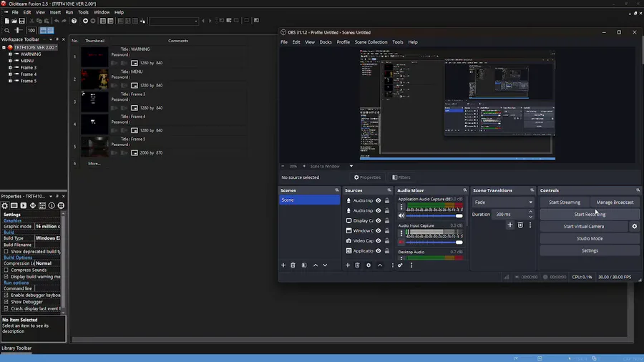Unlock the Application source lock icon
644x362 pixels.
coord(387,251)
